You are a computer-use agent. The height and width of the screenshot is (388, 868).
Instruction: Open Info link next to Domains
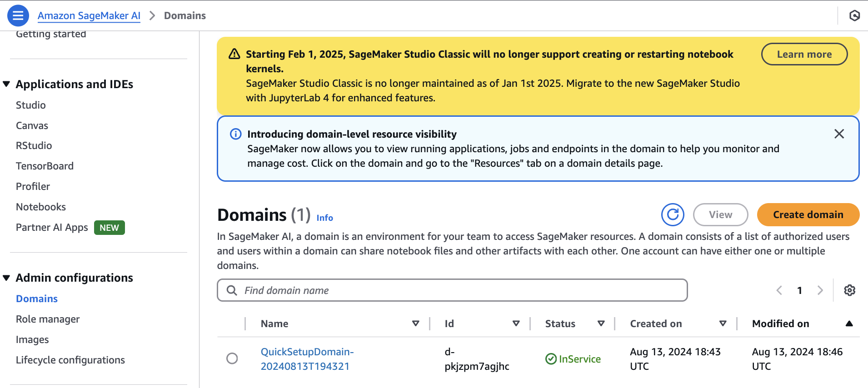click(x=324, y=218)
